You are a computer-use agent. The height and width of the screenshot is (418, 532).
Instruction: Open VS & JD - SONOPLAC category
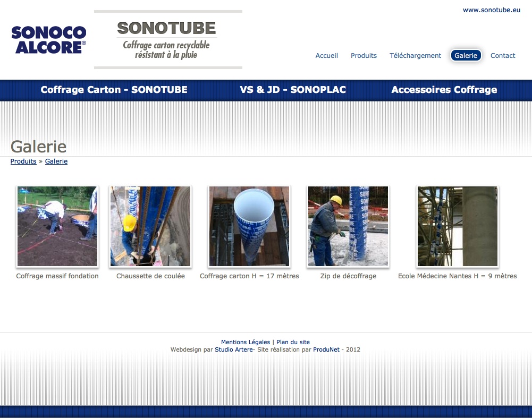(293, 90)
